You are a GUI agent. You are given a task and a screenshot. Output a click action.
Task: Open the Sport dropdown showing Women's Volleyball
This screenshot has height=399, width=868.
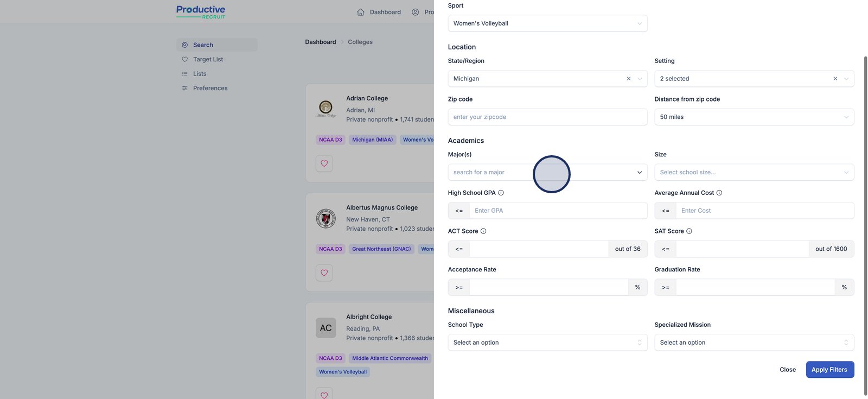547,23
